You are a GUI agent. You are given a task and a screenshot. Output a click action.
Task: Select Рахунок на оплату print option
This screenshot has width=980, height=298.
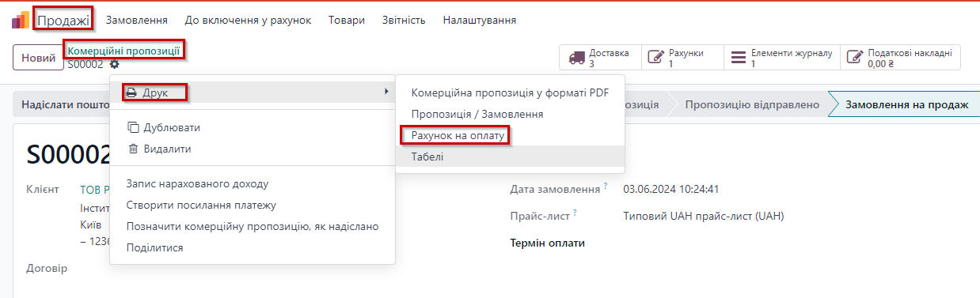pos(511,136)
